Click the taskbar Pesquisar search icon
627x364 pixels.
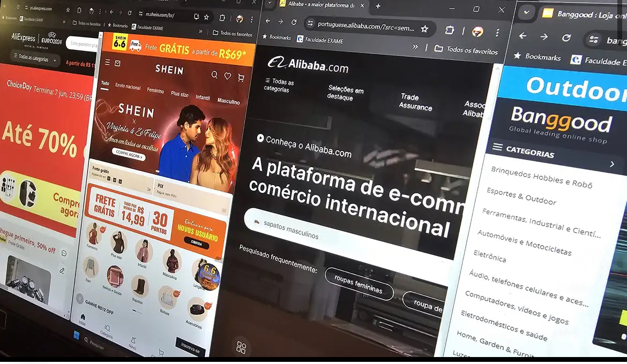pos(86,340)
